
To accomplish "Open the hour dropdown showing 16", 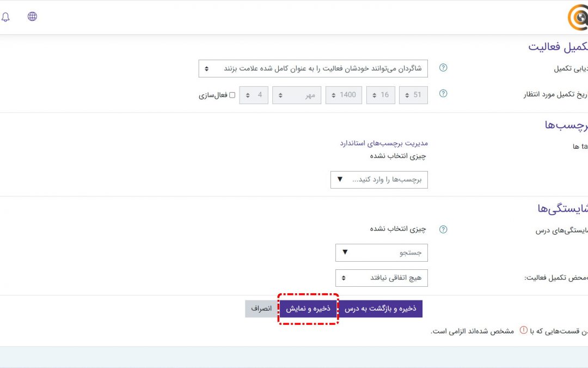I will [381, 95].
